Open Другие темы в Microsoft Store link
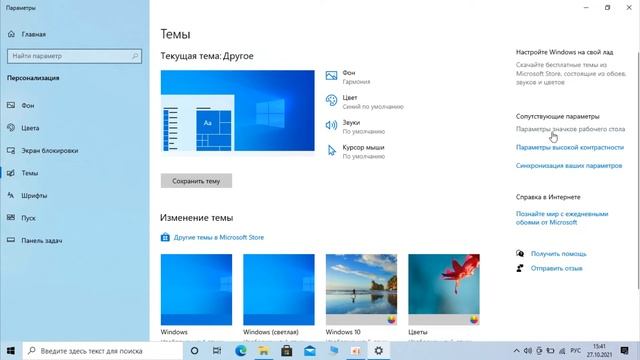Screen dimensions: 640x360 tap(219, 237)
